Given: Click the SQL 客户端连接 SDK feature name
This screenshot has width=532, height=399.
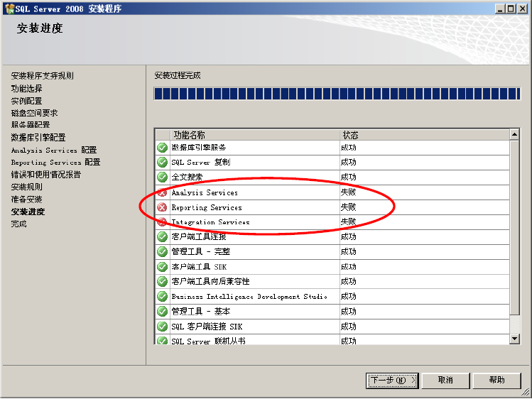Looking at the screenshot, I should click(207, 327).
